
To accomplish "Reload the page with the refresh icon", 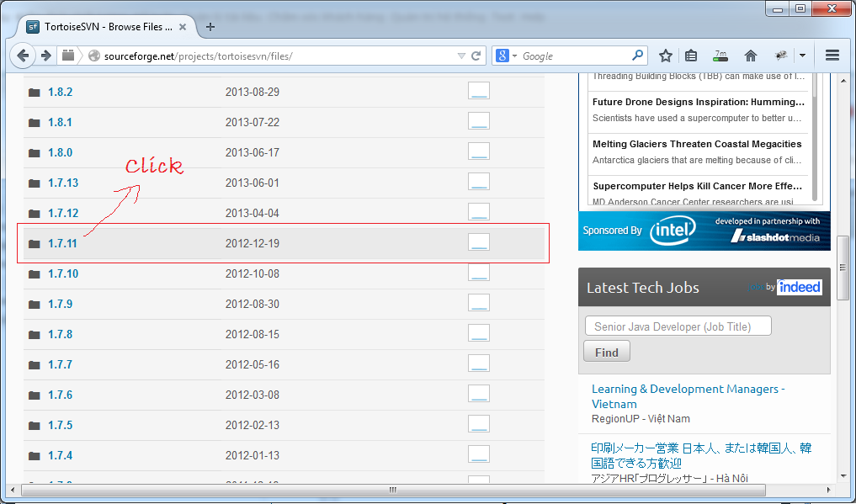I will point(476,56).
